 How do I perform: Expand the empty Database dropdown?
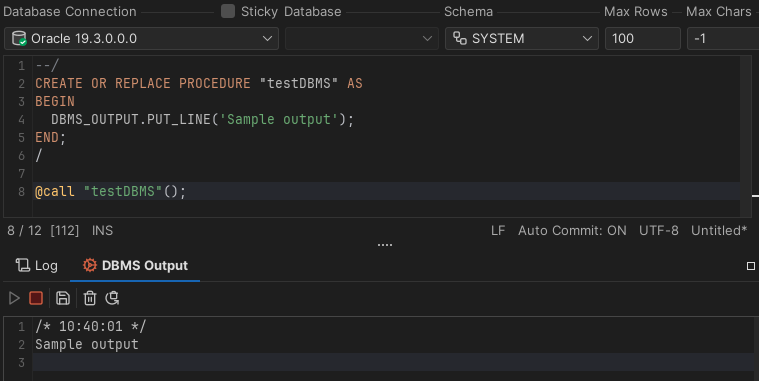pos(362,38)
